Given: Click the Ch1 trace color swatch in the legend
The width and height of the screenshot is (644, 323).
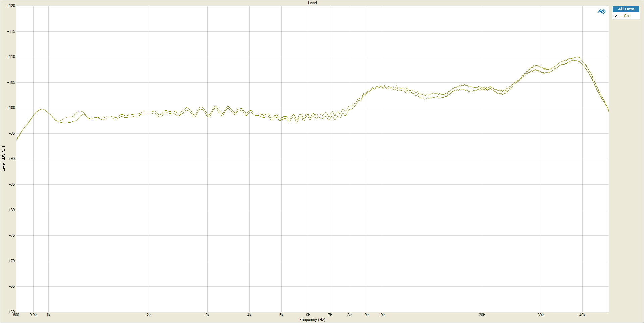Looking at the screenshot, I should click(621, 16).
